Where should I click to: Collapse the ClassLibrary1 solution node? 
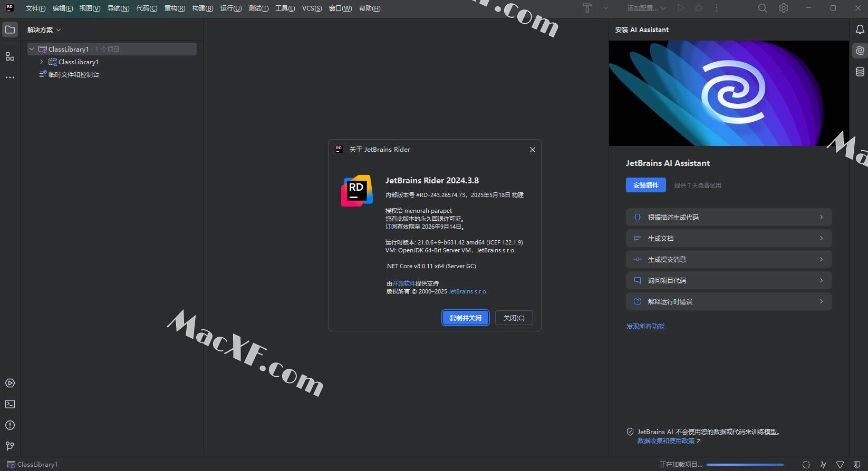click(x=32, y=49)
